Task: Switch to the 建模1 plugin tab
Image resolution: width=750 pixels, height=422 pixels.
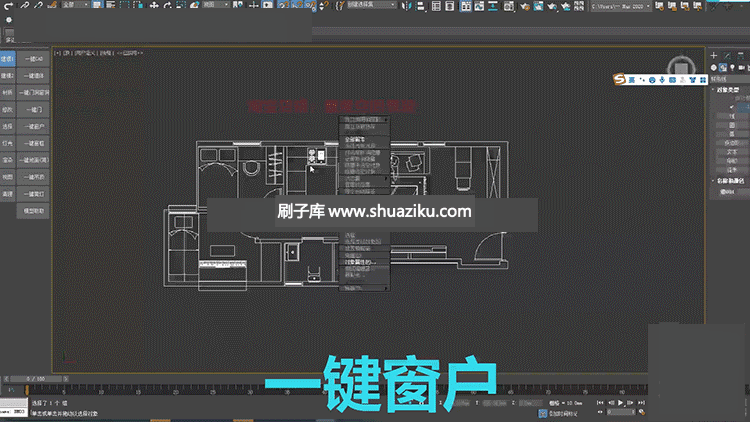Action: pos(8,59)
